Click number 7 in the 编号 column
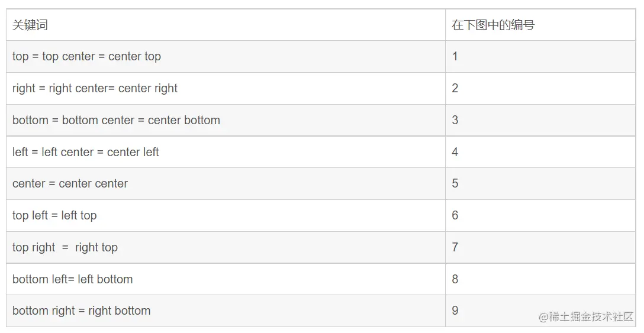Screen dimensions: 644x333 [455, 247]
